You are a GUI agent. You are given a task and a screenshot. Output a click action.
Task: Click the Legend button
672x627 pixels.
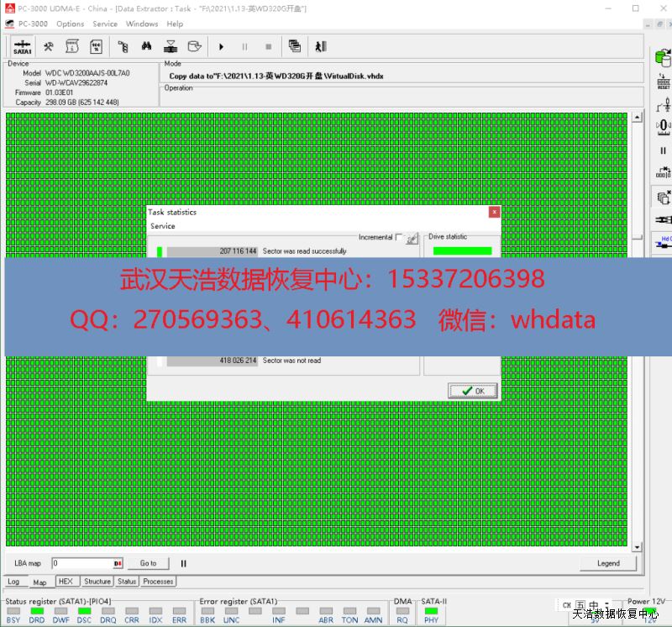point(608,563)
